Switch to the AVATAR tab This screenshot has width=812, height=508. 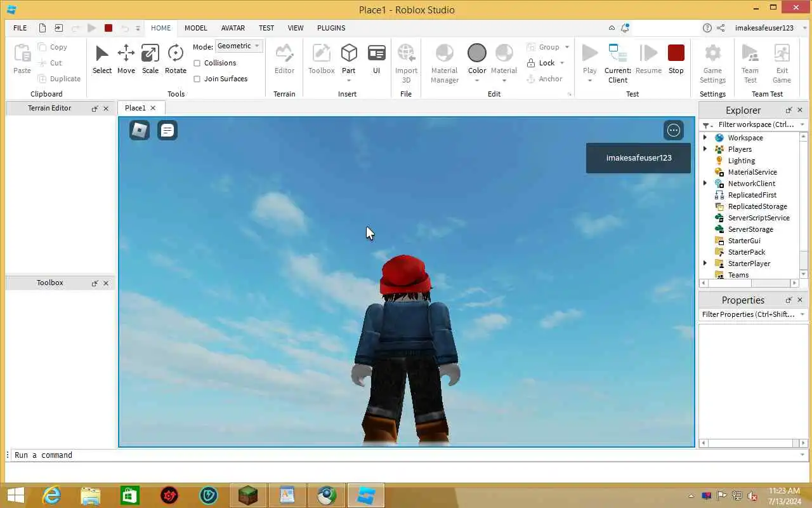click(x=233, y=28)
